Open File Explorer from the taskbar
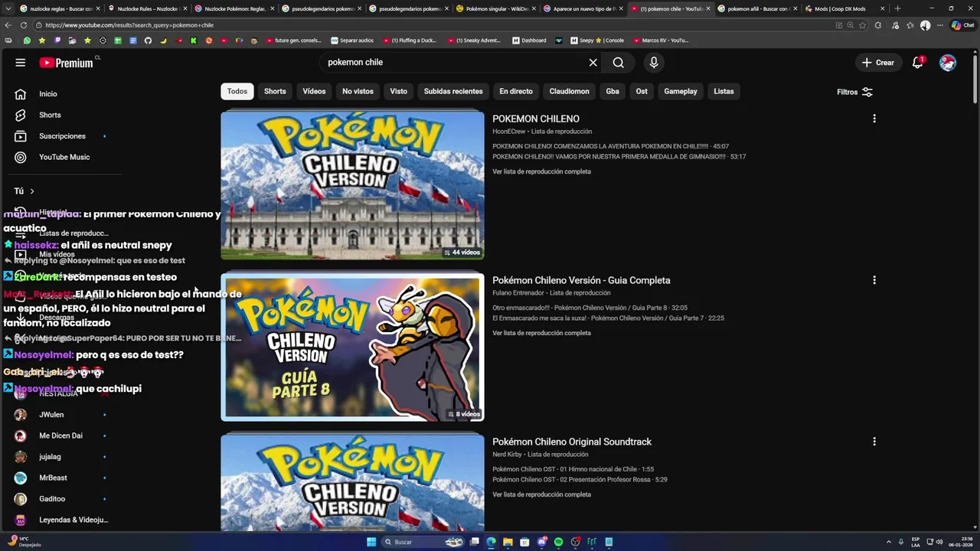This screenshot has width=980, height=551. coord(508,542)
